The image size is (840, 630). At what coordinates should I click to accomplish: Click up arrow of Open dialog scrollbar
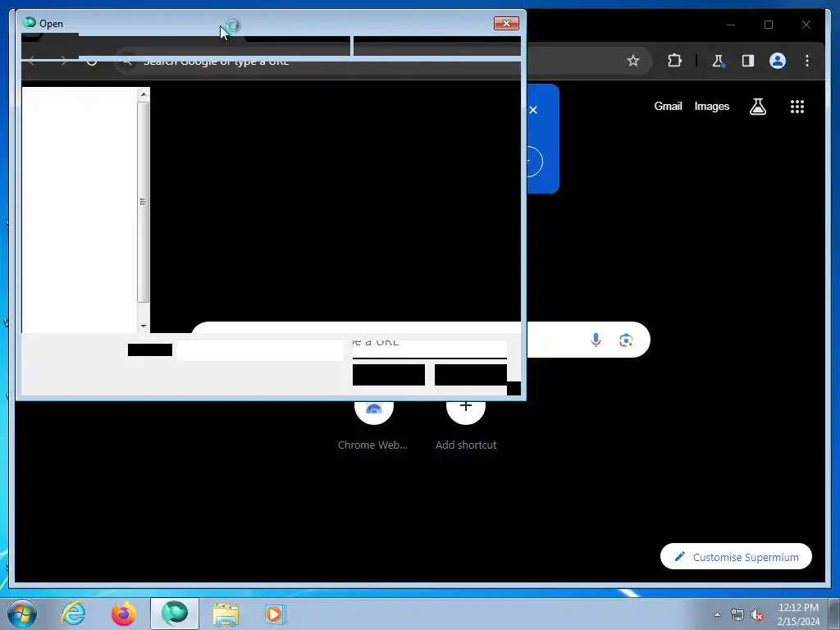point(143,95)
